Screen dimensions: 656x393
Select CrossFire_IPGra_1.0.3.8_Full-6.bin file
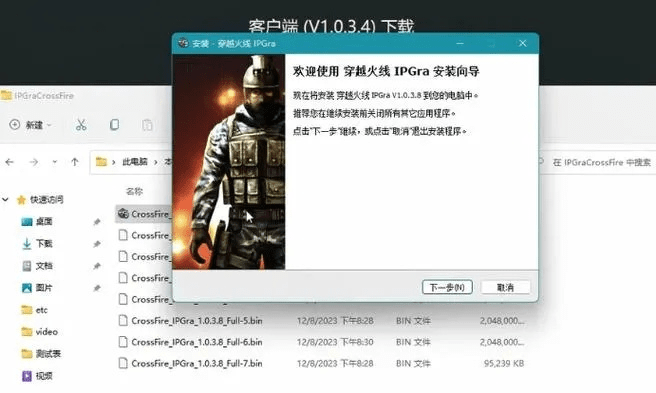197,342
